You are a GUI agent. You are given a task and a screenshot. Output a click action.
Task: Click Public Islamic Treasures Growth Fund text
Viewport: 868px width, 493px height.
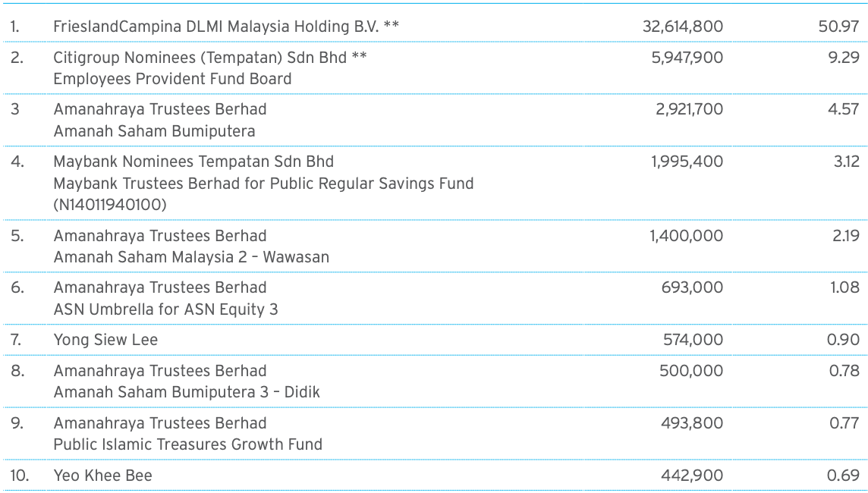coord(187,444)
